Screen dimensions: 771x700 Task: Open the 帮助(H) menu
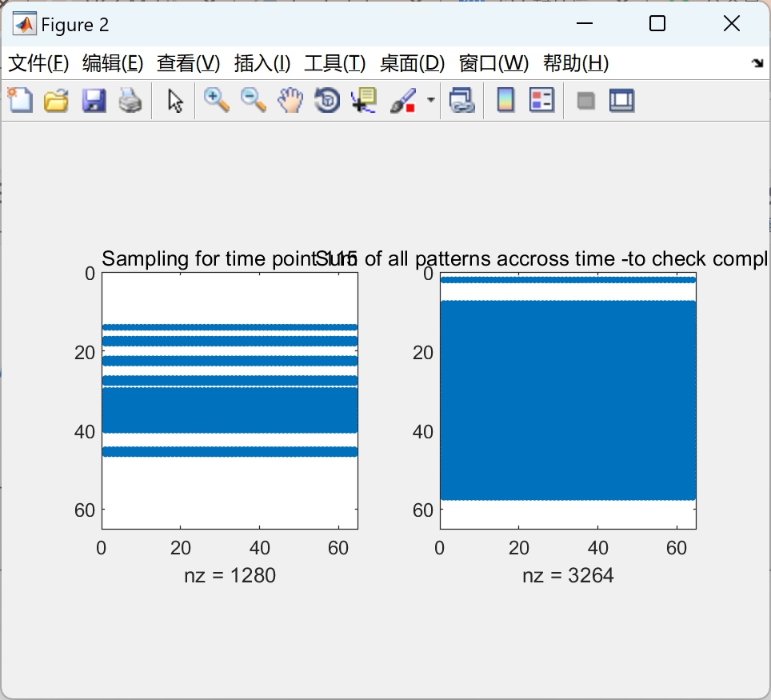click(576, 63)
